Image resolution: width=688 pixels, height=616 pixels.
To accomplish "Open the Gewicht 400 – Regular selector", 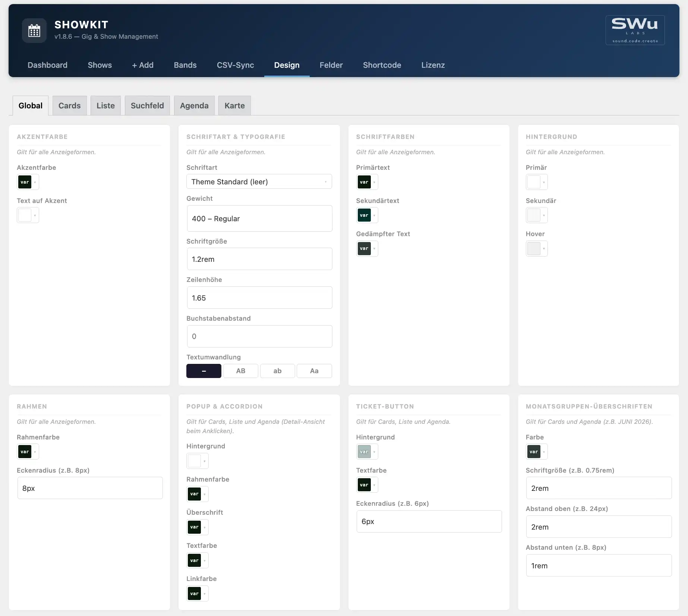I will (x=259, y=219).
